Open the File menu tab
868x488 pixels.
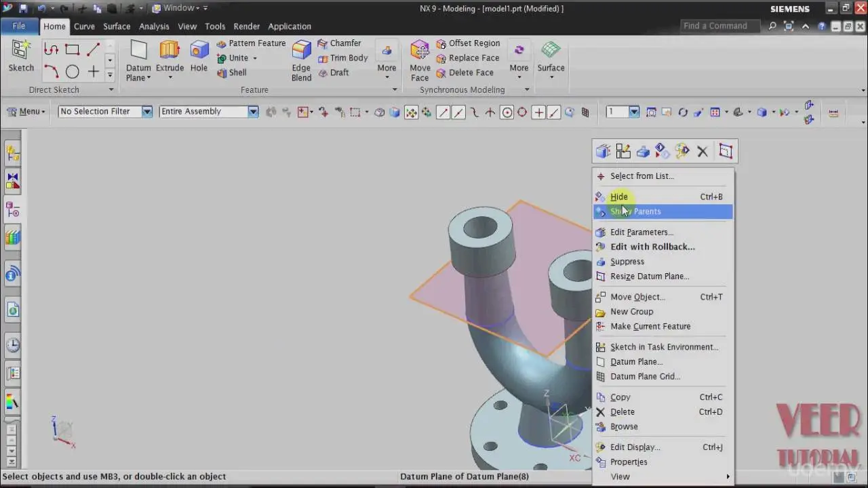point(19,26)
